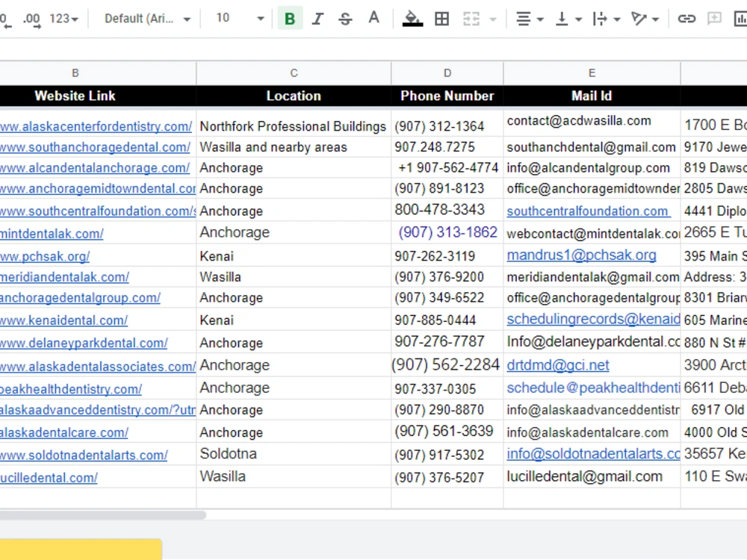Open text rotation dropdown
Image resolution: width=747 pixels, height=560 pixels.
point(645,19)
